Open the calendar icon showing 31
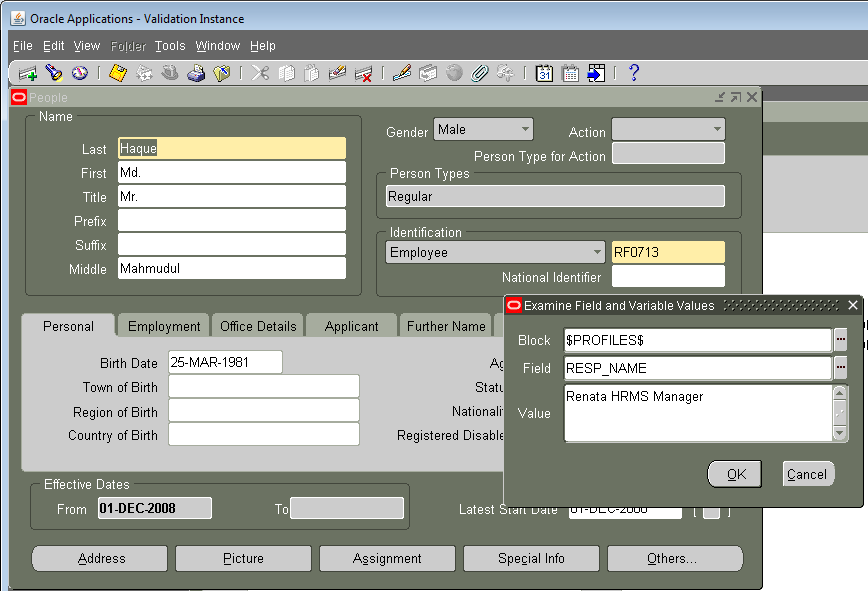 point(544,72)
